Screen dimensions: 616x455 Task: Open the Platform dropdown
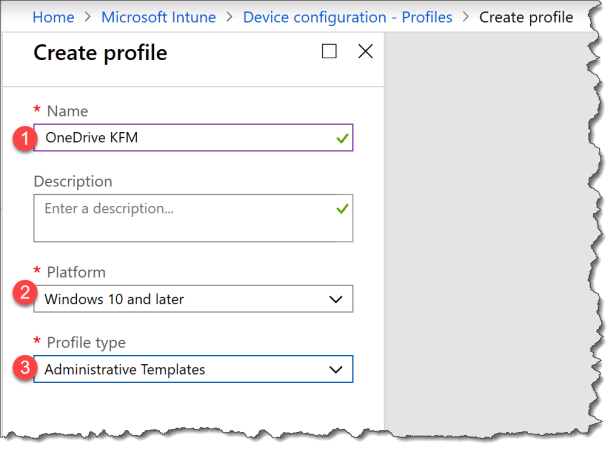(x=193, y=299)
